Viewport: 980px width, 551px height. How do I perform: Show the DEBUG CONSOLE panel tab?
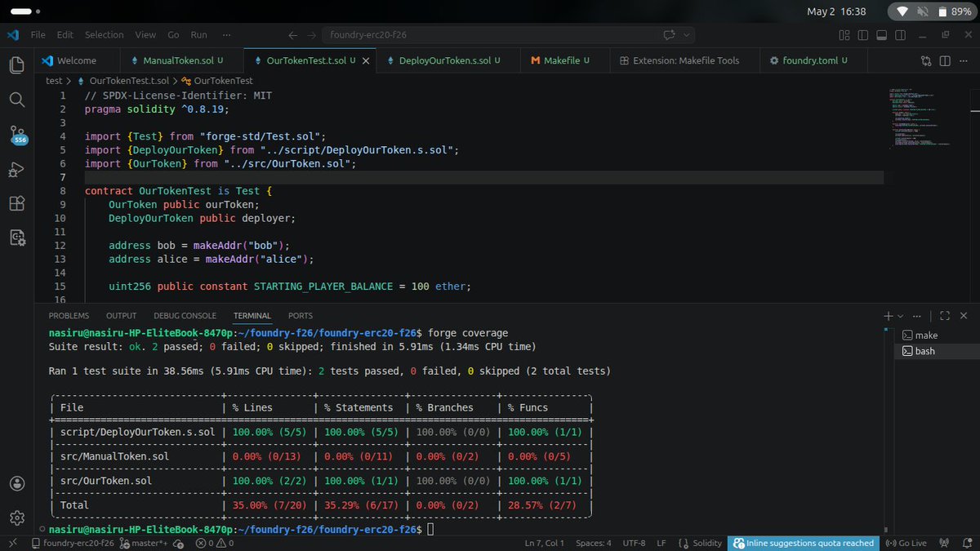pos(185,316)
